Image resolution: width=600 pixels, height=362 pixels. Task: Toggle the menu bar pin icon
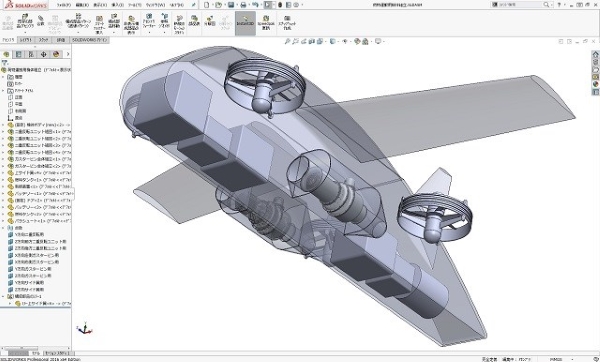pos(194,5)
